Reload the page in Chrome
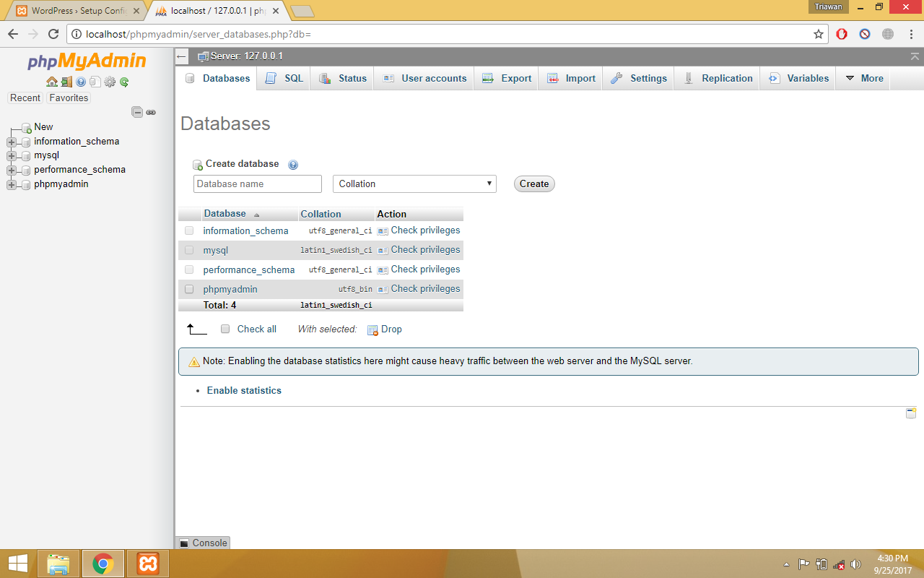Viewport: 924px width, 578px height. (x=53, y=34)
